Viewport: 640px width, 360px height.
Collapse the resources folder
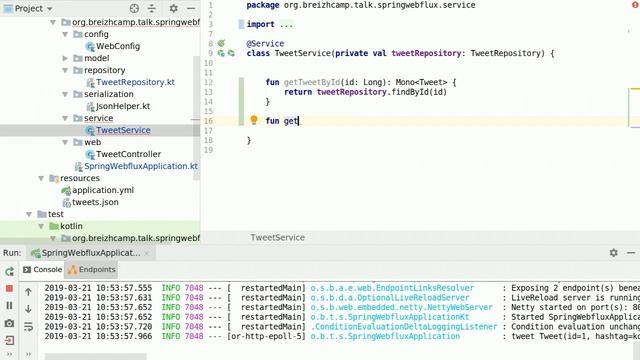tap(41, 178)
